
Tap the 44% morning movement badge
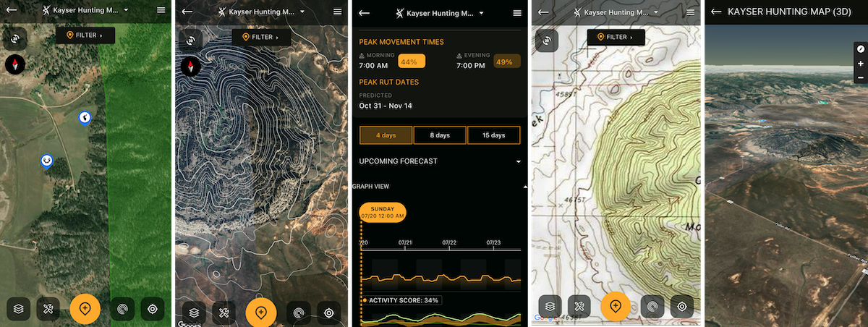(412, 62)
